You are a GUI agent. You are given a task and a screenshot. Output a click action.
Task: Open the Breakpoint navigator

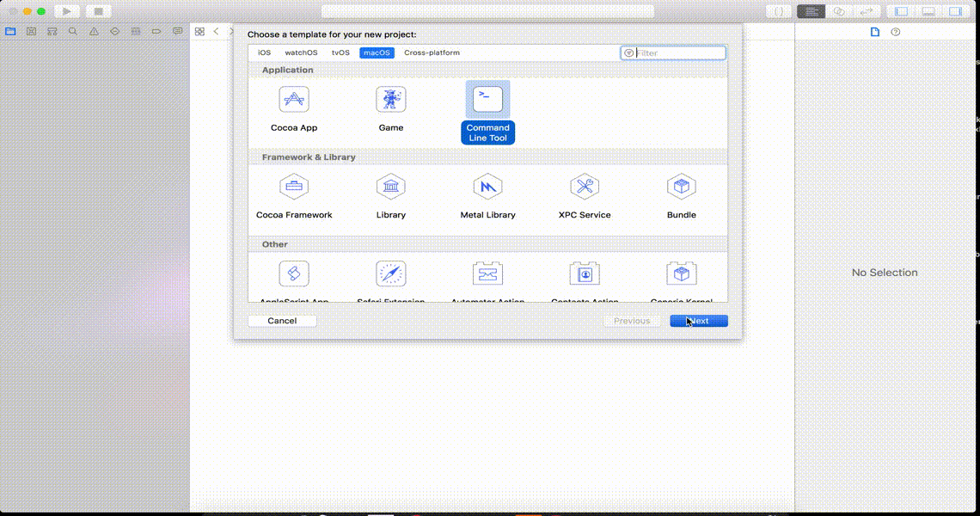click(156, 31)
